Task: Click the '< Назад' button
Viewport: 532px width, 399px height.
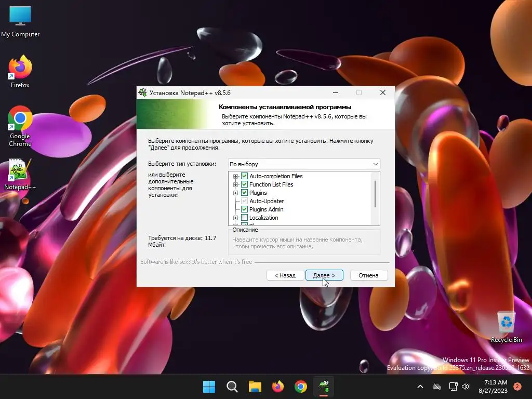Action: (x=285, y=275)
